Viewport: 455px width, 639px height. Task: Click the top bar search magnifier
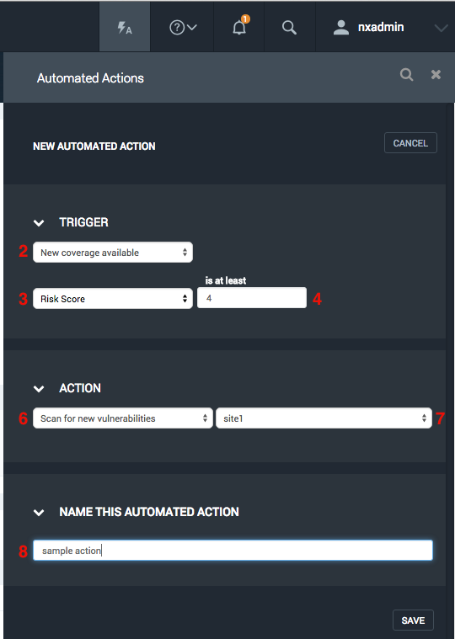(289, 28)
